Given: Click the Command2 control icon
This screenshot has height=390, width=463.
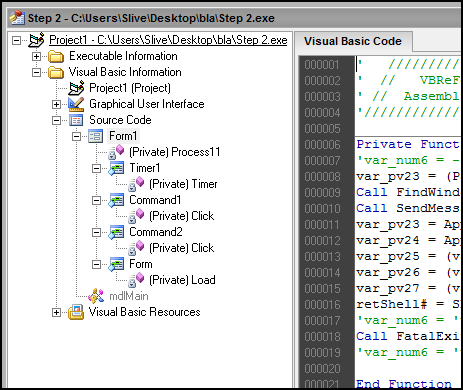Looking at the screenshot, I should 116,232.
